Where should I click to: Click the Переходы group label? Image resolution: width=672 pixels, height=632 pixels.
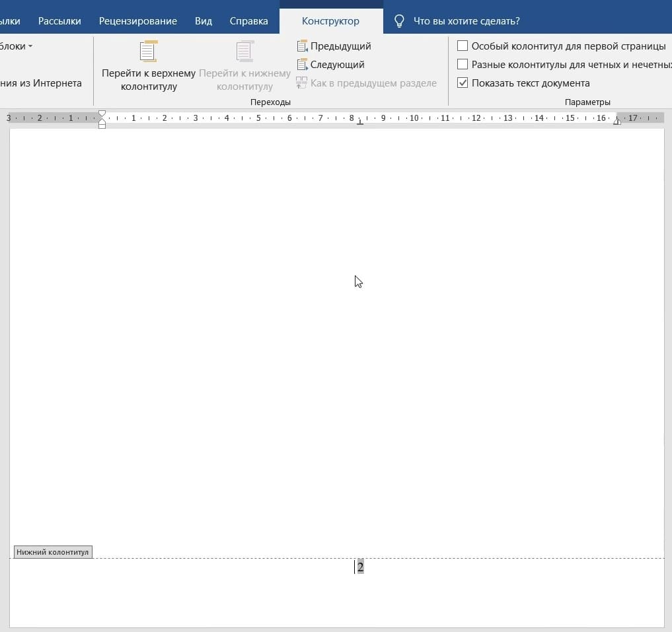pyautogui.click(x=270, y=102)
